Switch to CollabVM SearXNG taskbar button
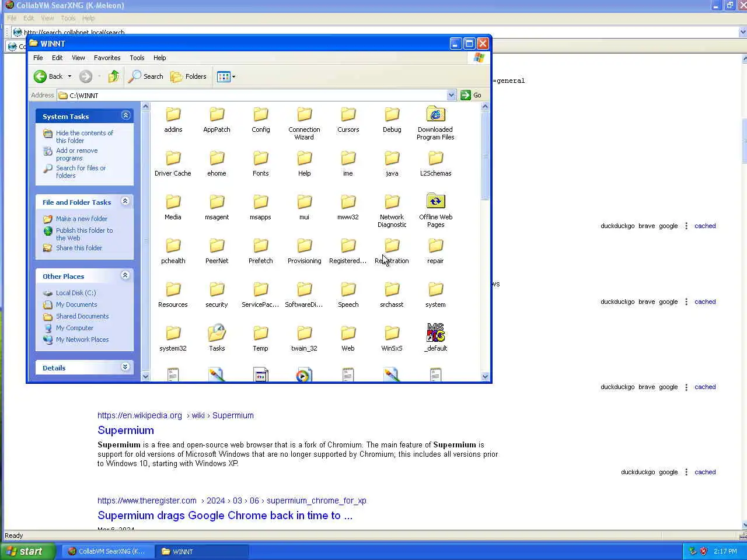The height and width of the screenshot is (560, 747). [x=107, y=551]
